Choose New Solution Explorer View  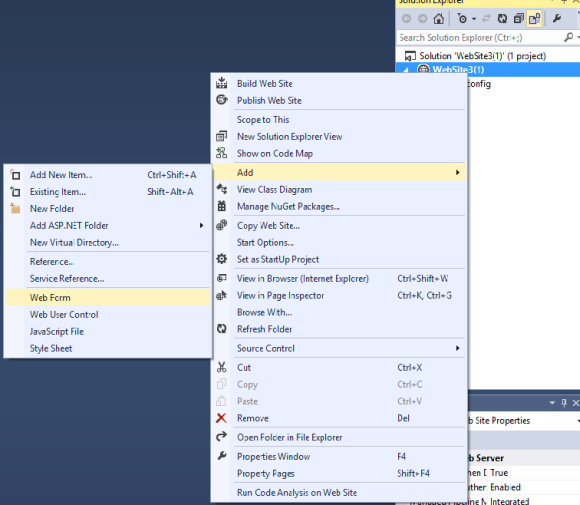point(290,137)
